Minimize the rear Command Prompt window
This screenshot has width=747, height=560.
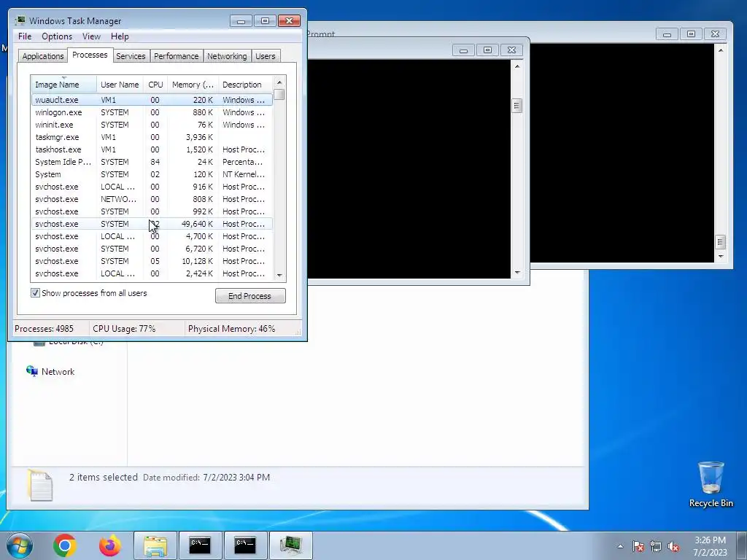tap(667, 34)
